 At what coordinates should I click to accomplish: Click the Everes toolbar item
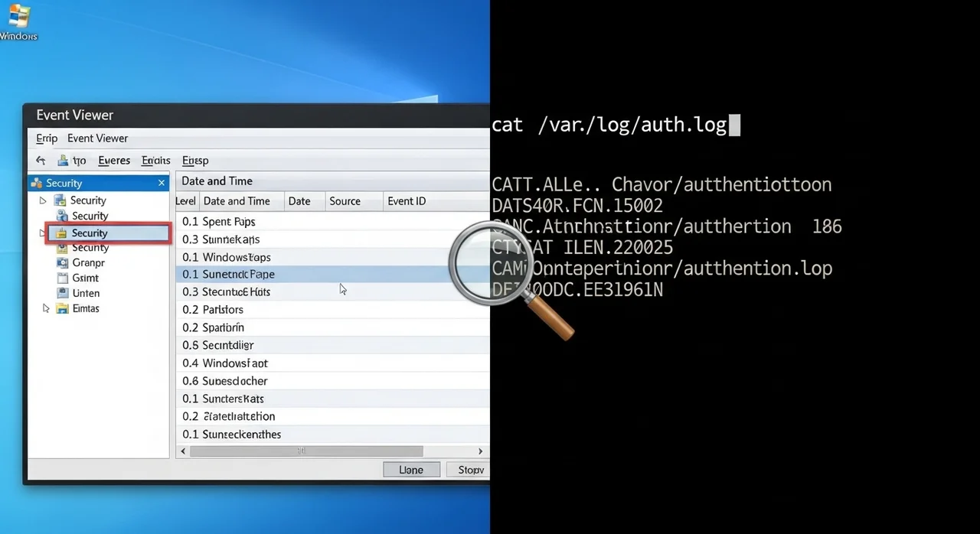114,161
